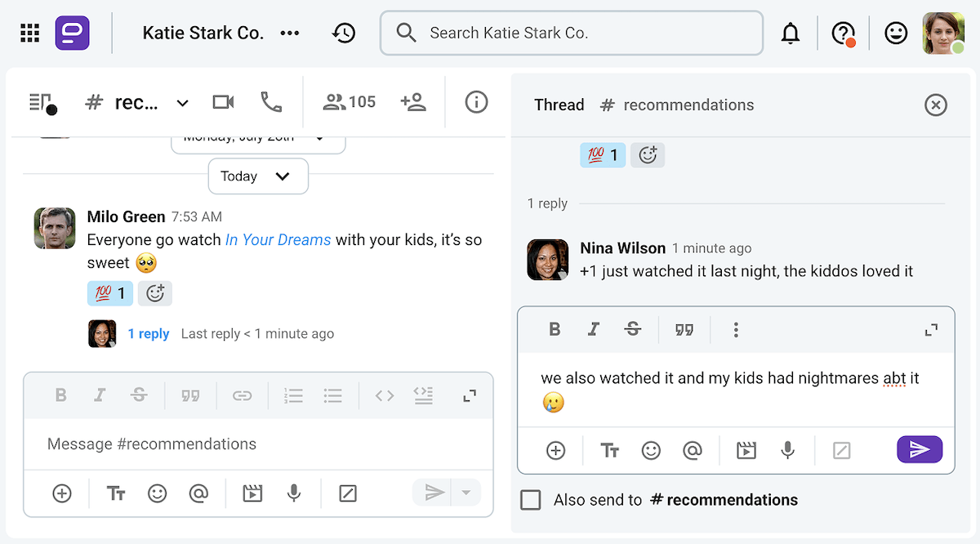
Task: Record a voice message in the thread composer
Action: point(786,449)
